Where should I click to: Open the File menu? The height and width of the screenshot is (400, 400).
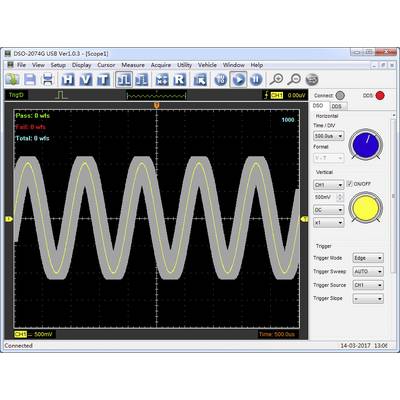[21, 65]
